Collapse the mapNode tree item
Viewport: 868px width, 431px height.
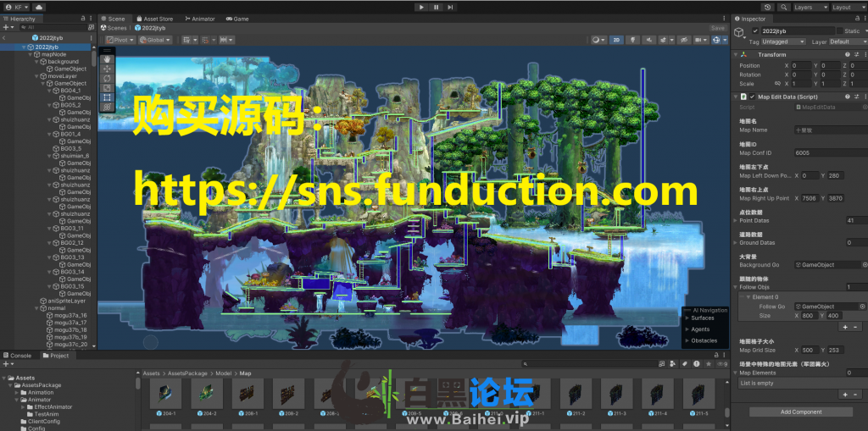click(31, 54)
